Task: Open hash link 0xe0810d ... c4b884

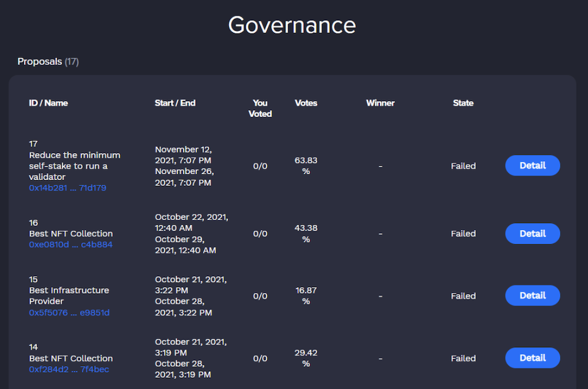Action: pyautogui.click(x=70, y=244)
